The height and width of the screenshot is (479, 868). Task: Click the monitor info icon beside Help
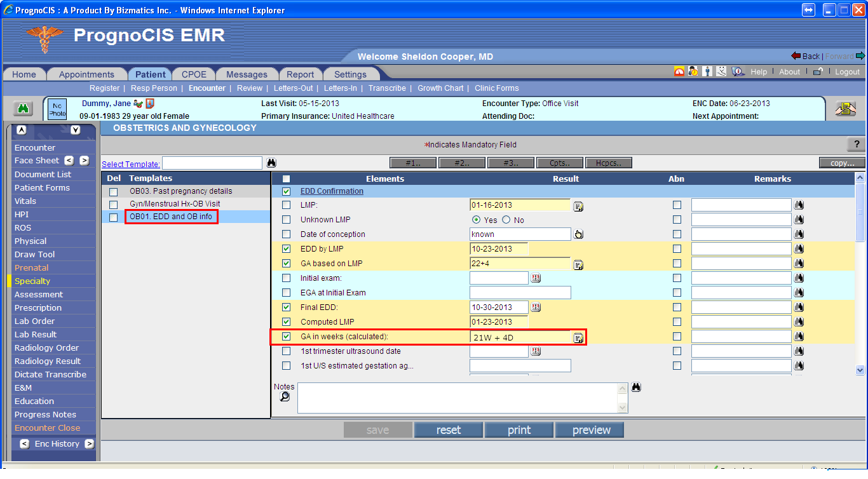[x=738, y=72]
